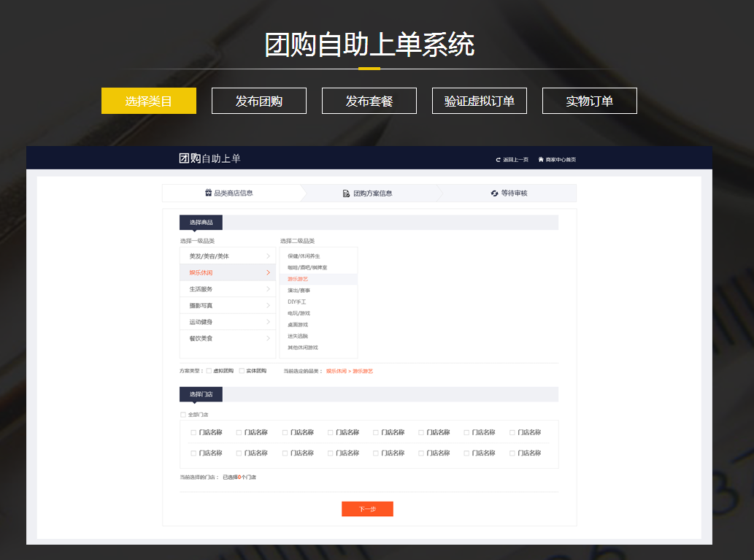This screenshot has width=754, height=560.
Task: Expand the 美发/美容/美体 category arrow
Action: click(268, 256)
